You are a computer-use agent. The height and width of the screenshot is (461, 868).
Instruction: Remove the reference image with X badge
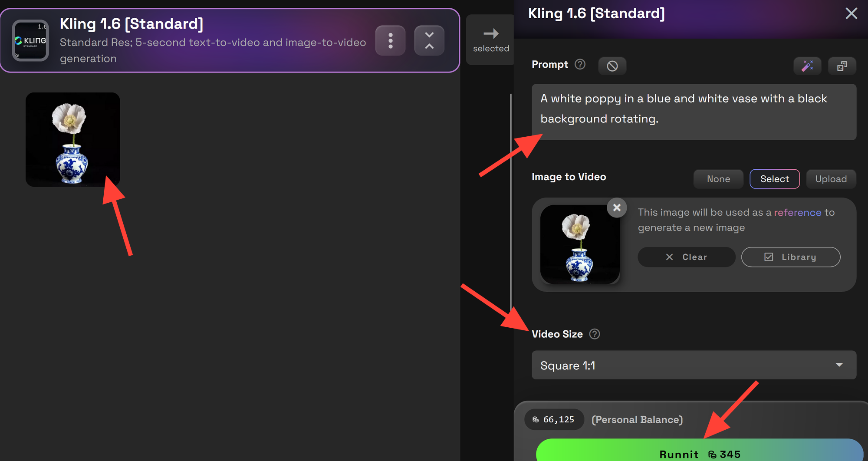point(617,207)
